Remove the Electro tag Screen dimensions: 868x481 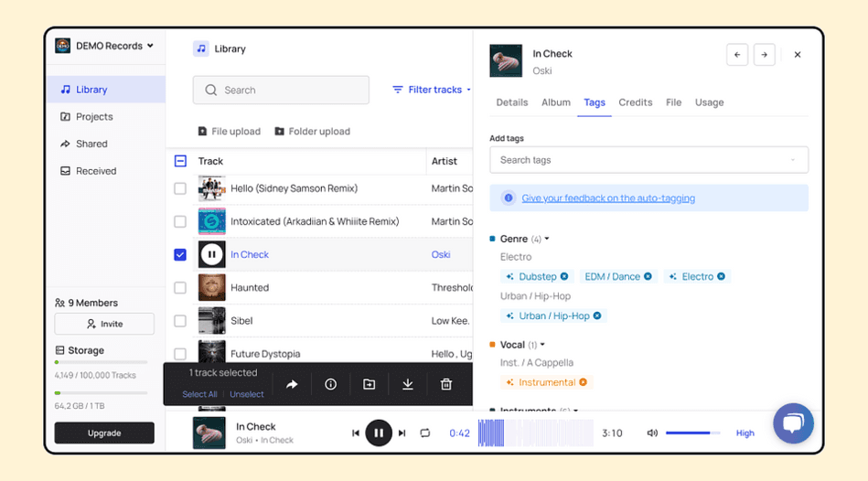[x=722, y=277]
